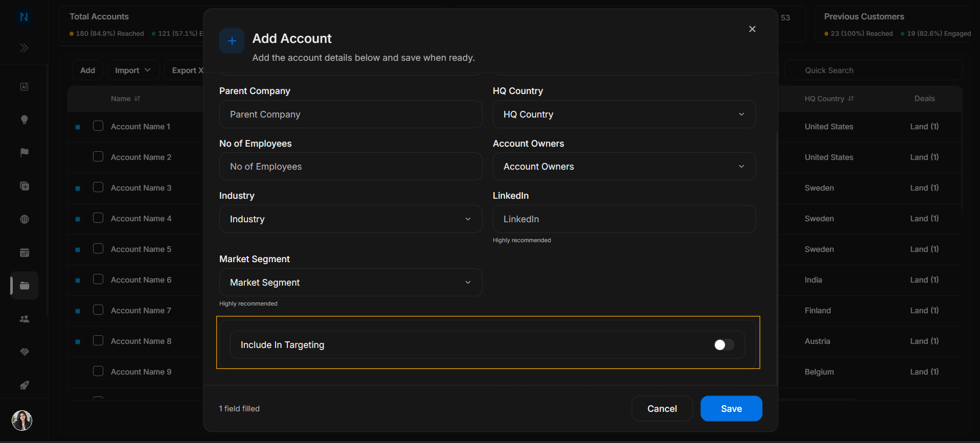Open the Market Segment dropdown

click(350, 283)
